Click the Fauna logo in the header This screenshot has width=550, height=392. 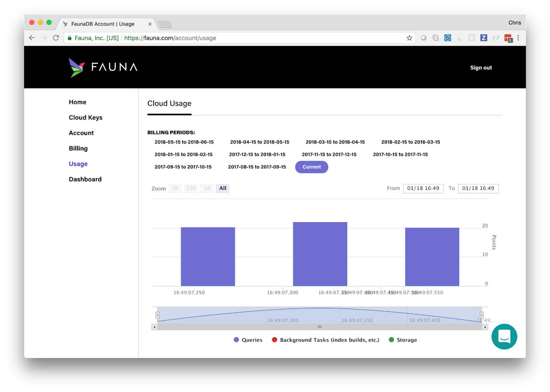[103, 67]
